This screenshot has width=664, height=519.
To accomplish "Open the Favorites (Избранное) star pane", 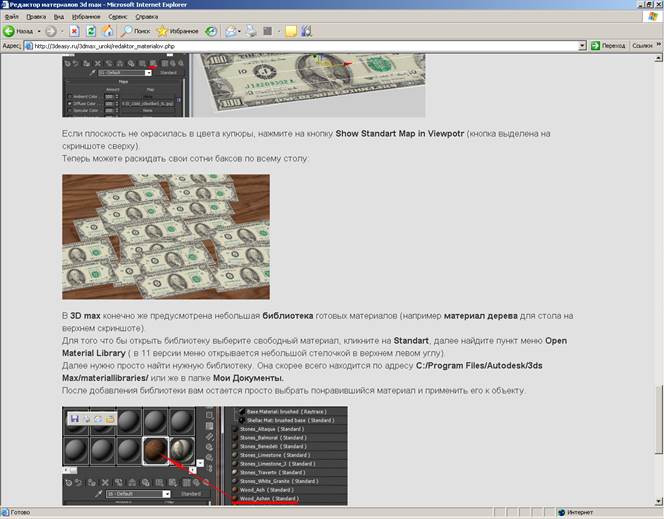I will pos(177,31).
